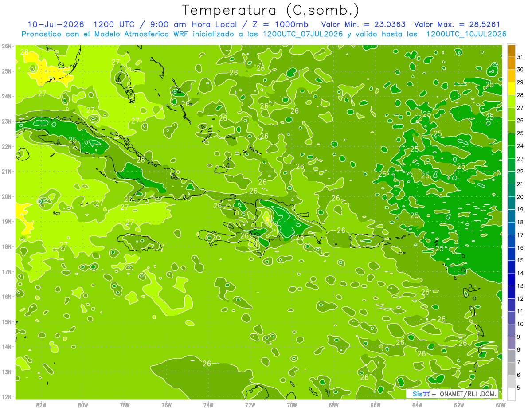The height and width of the screenshot is (411, 532).
Task: Click legend value "17"
Action: (520, 235)
